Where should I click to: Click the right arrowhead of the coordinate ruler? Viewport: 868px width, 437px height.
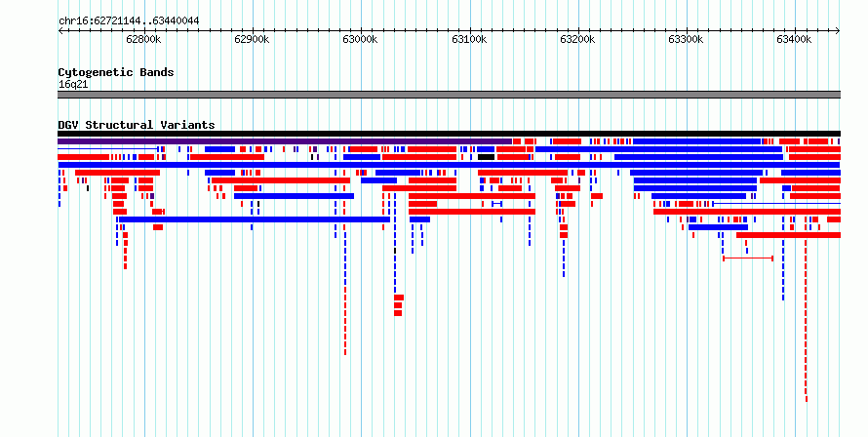tap(838, 31)
